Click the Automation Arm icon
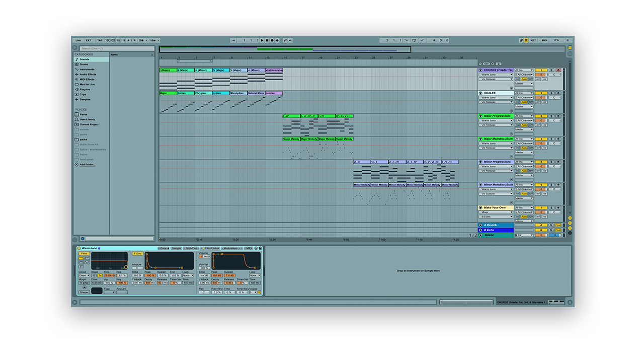The width and height of the screenshot is (644, 349). pyautogui.click(x=285, y=40)
